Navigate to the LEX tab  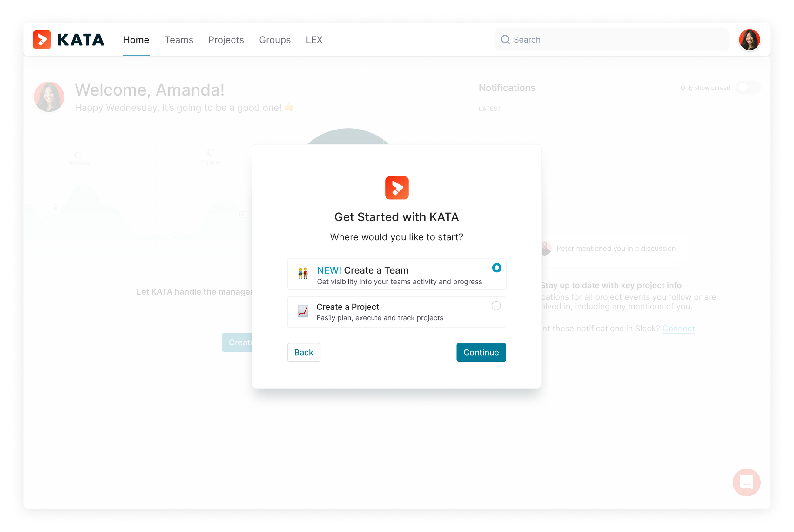click(314, 40)
